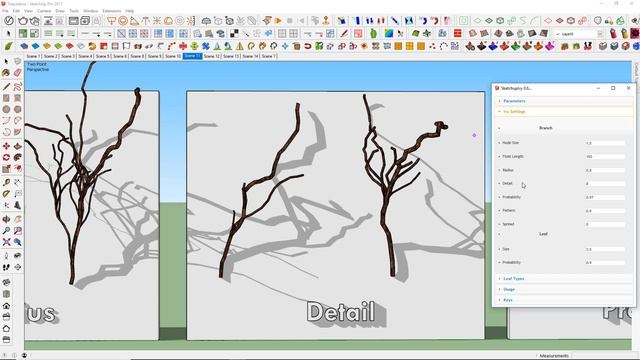Collapse the Ivy Settings section
Viewport: 640px width, 360px height.
[x=563, y=111]
